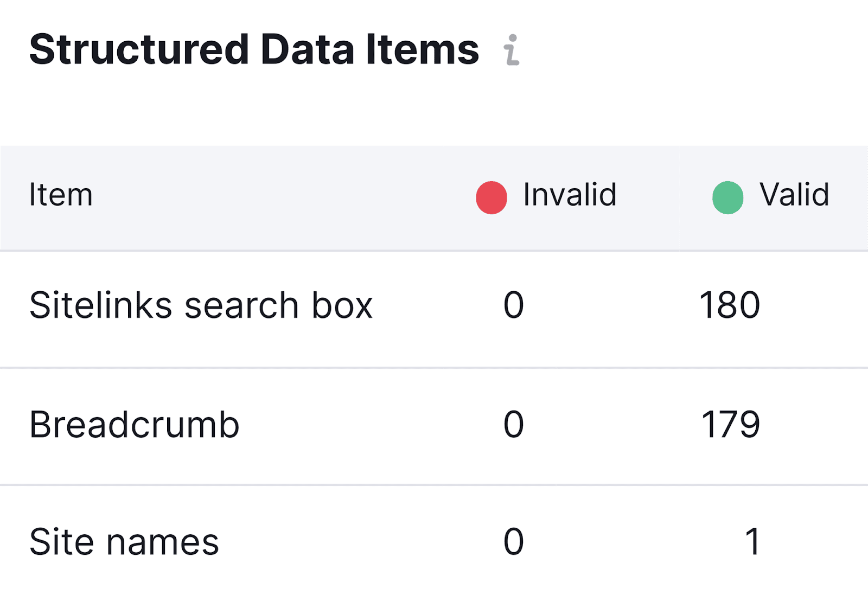Image resolution: width=868 pixels, height=595 pixels.
Task: Click divider between Sitelinks and Breadcrumb rows
Action: [x=434, y=368]
